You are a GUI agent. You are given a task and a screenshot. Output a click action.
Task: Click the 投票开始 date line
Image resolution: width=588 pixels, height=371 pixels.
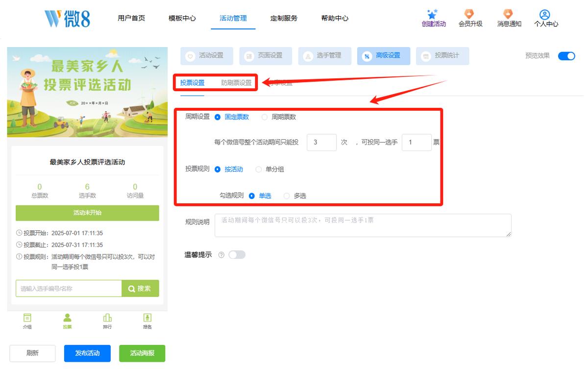tap(60, 233)
